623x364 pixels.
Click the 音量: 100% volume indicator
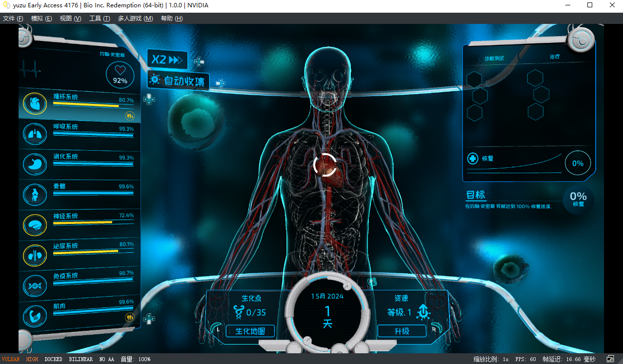pos(136,359)
